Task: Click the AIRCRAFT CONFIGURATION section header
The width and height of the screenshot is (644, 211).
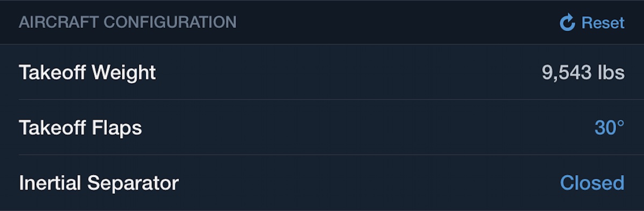Action: (x=128, y=23)
